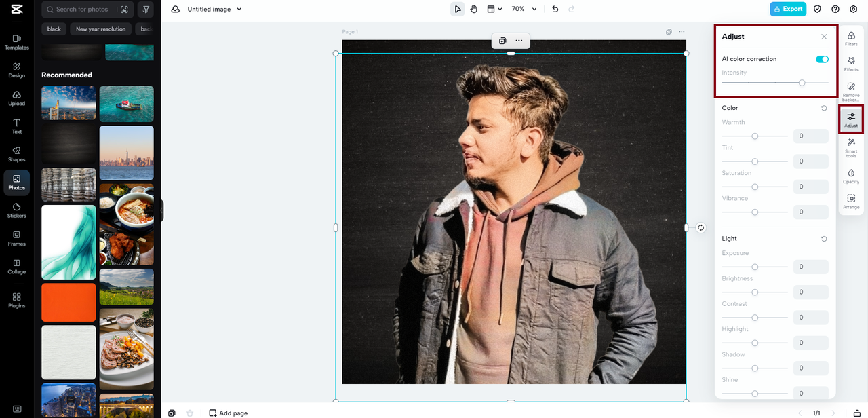Click the shield icon in the top bar
Screen dimensions: 868x418
click(x=817, y=9)
